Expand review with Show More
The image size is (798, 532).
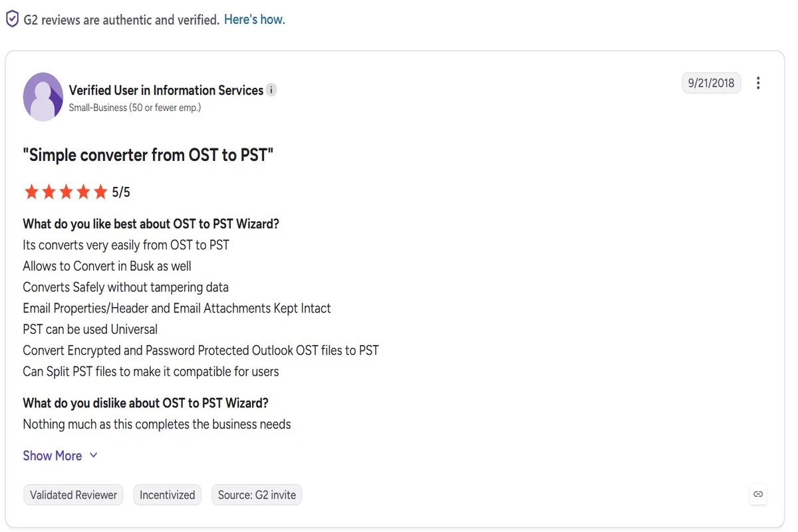(53, 456)
